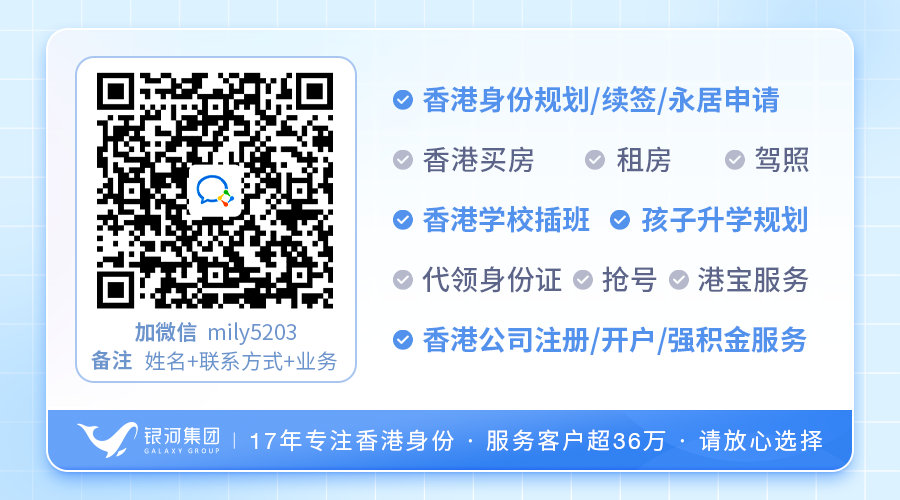Click the gray checkmark beside 抢号
Viewport: 900px width, 500px height.
[583, 280]
